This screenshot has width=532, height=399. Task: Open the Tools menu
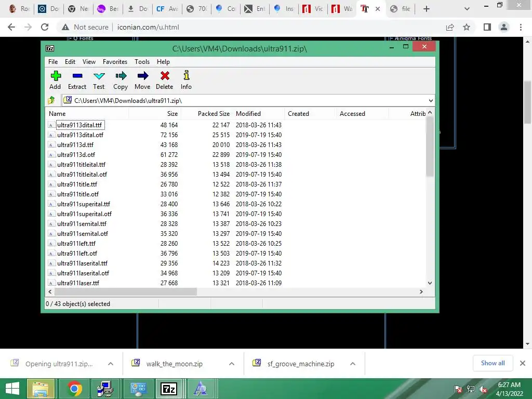tap(142, 62)
